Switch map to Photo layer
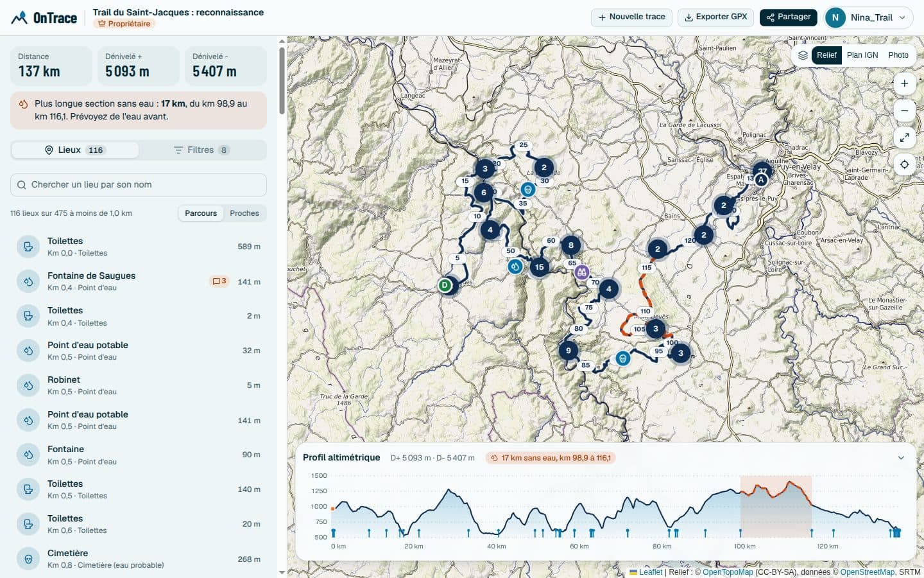Viewport: 924px width, 578px height. tap(898, 55)
